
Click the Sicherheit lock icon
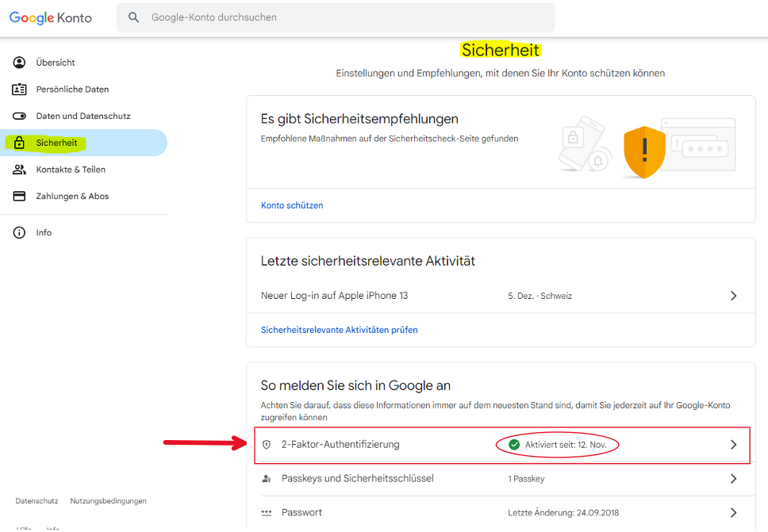pyautogui.click(x=19, y=143)
